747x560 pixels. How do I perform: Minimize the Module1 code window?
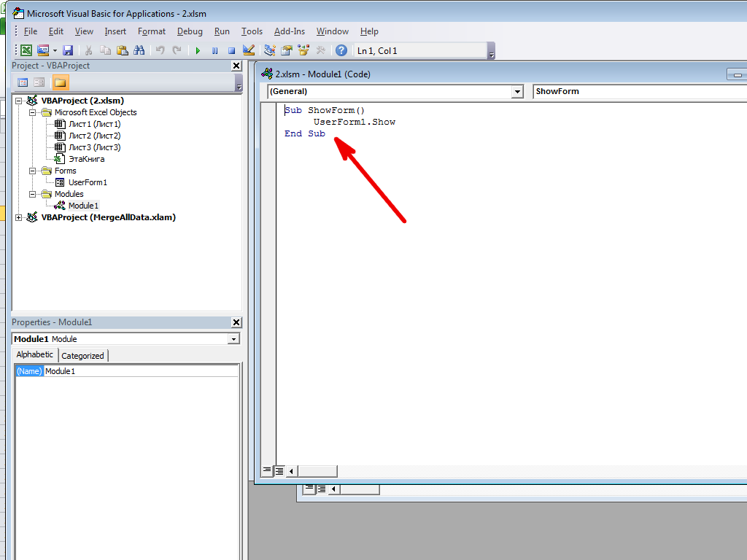(x=737, y=75)
